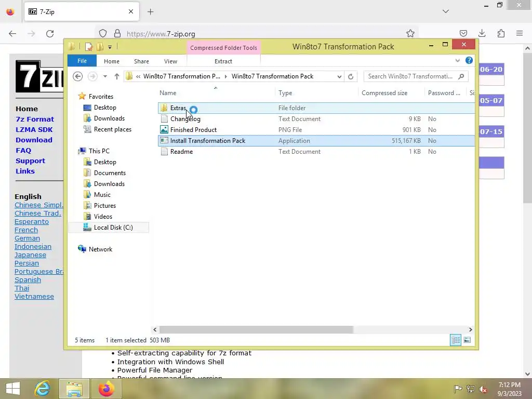Click muted volume icon in system tray
Screen dimensions: 532x399
483,389
